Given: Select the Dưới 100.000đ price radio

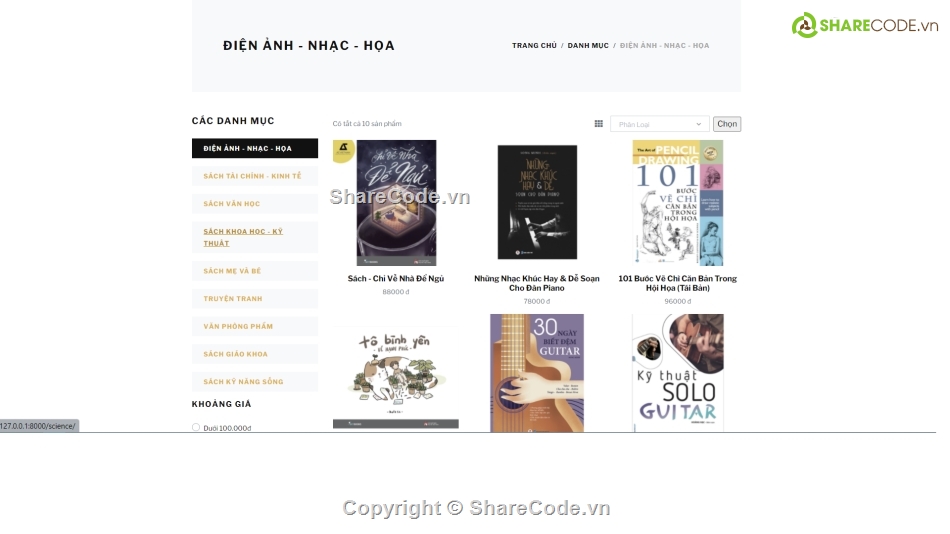Looking at the screenshot, I should (196, 427).
